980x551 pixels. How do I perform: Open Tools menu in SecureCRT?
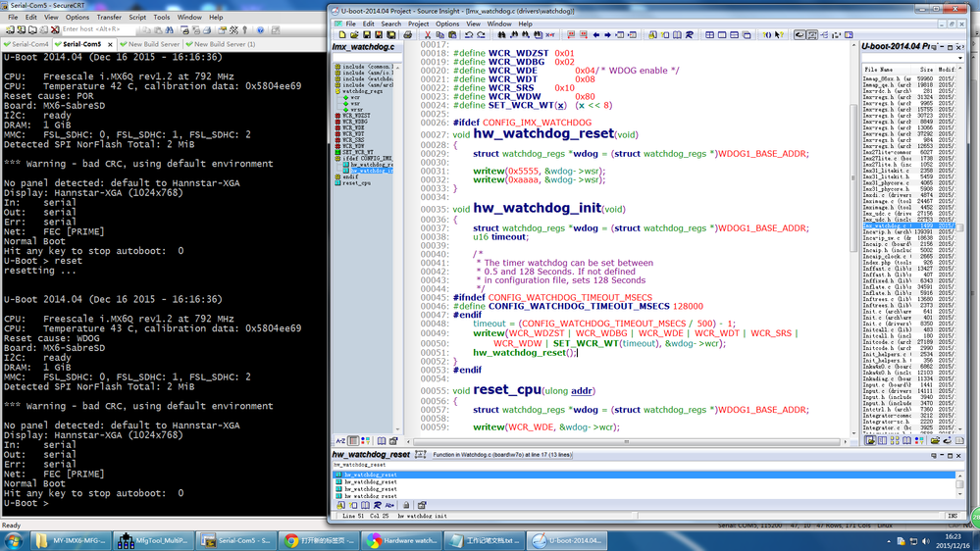click(x=161, y=18)
